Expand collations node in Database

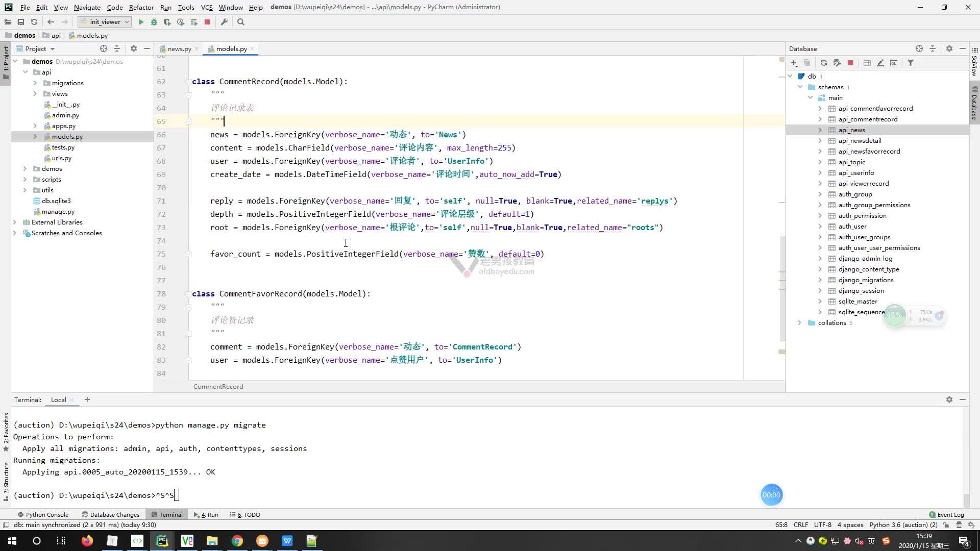point(800,322)
